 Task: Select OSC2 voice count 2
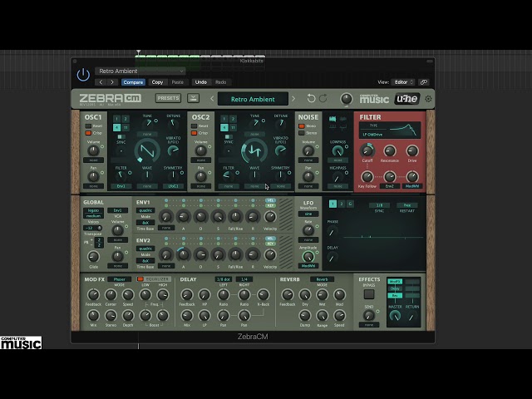pyautogui.click(x=233, y=119)
